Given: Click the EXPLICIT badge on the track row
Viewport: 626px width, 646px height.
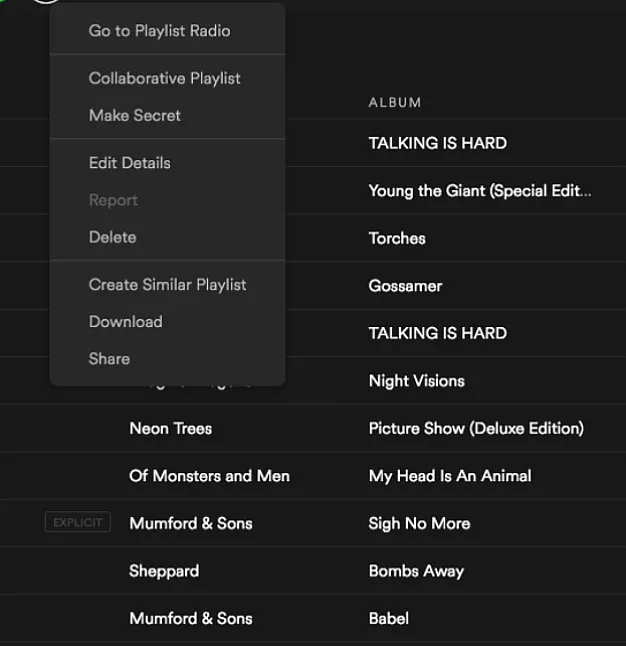Looking at the screenshot, I should [x=77, y=523].
